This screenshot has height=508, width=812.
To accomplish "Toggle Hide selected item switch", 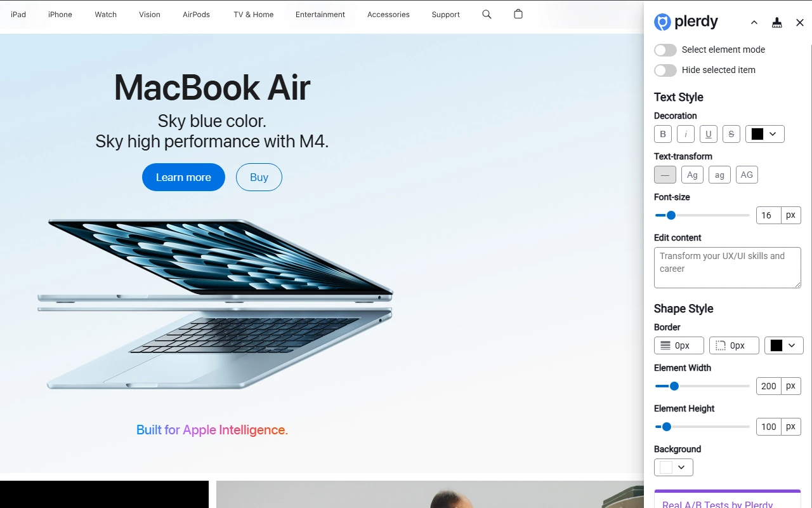I will (x=665, y=70).
